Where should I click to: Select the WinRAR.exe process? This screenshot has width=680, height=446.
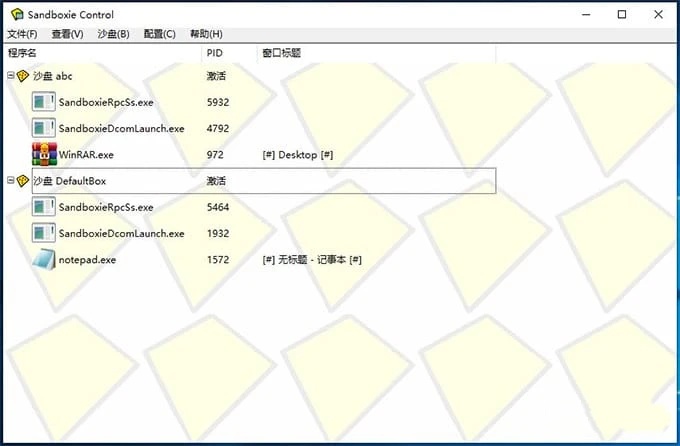click(x=86, y=155)
